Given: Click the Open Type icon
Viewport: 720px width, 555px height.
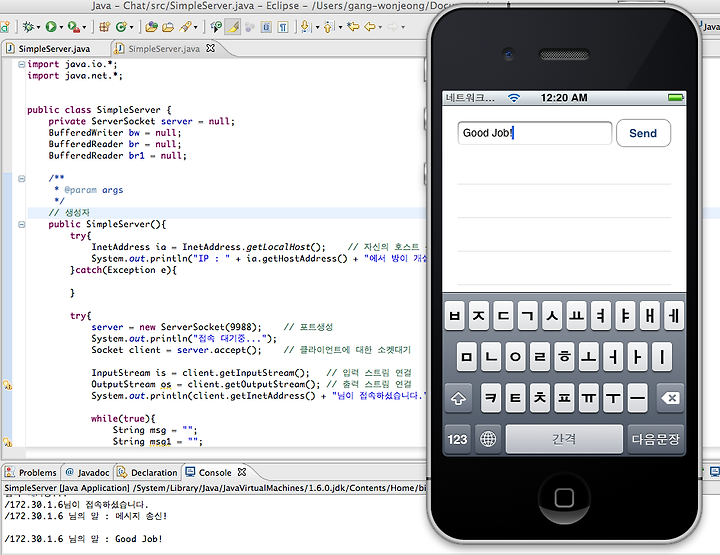Looking at the screenshot, I should click(151, 27).
